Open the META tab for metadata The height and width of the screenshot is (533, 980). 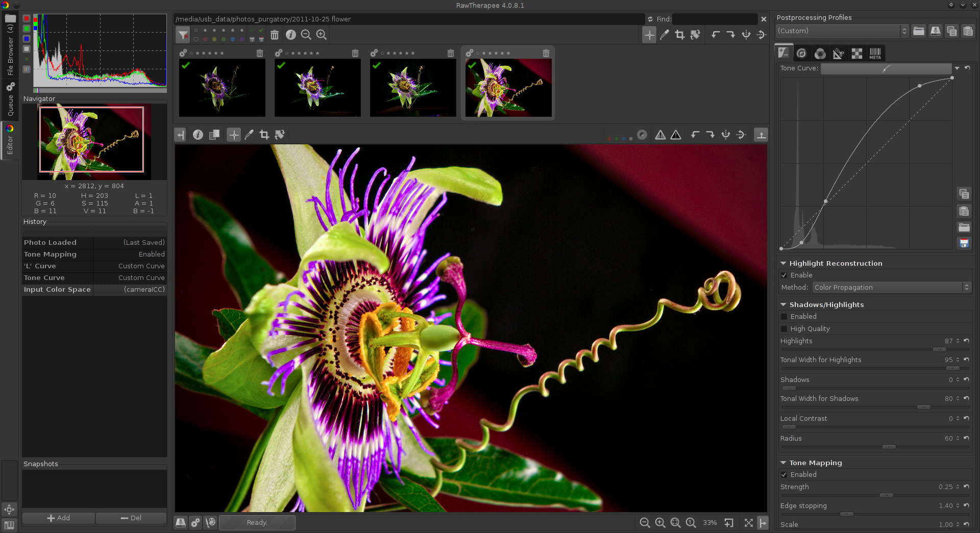coord(875,53)
